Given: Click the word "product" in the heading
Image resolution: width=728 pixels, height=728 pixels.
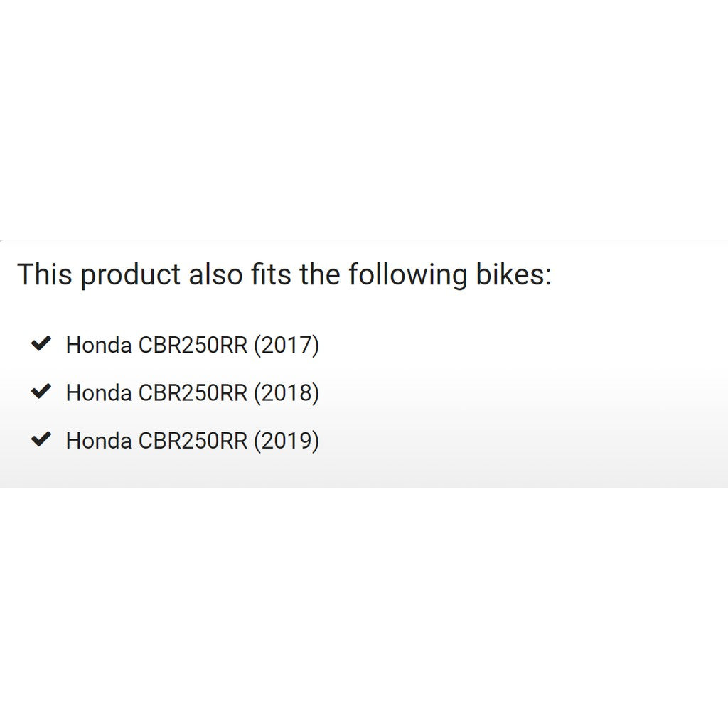Looking at the screenshot, I should pos(130,276).
